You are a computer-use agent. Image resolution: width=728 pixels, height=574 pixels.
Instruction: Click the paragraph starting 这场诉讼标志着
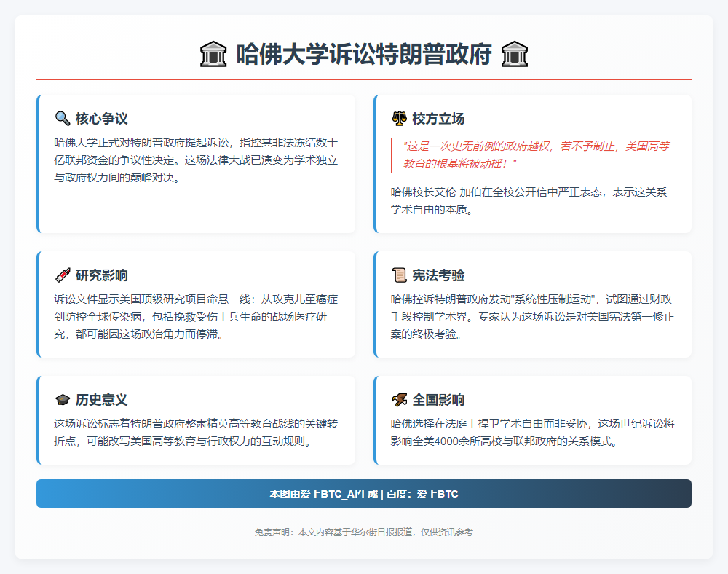(x=196, y=432)
